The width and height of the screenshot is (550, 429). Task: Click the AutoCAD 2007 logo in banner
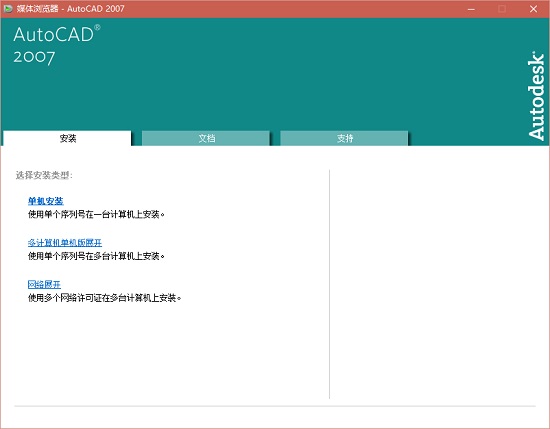[x=56, y=45]
